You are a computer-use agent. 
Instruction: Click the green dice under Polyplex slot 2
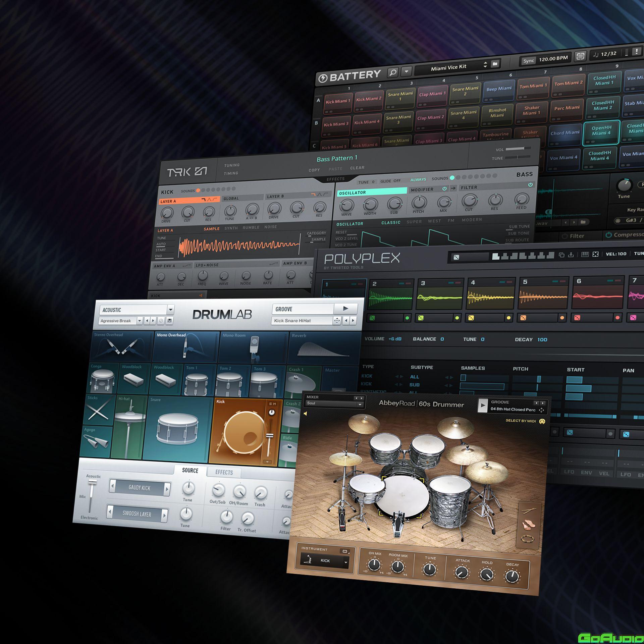(372, 318)
